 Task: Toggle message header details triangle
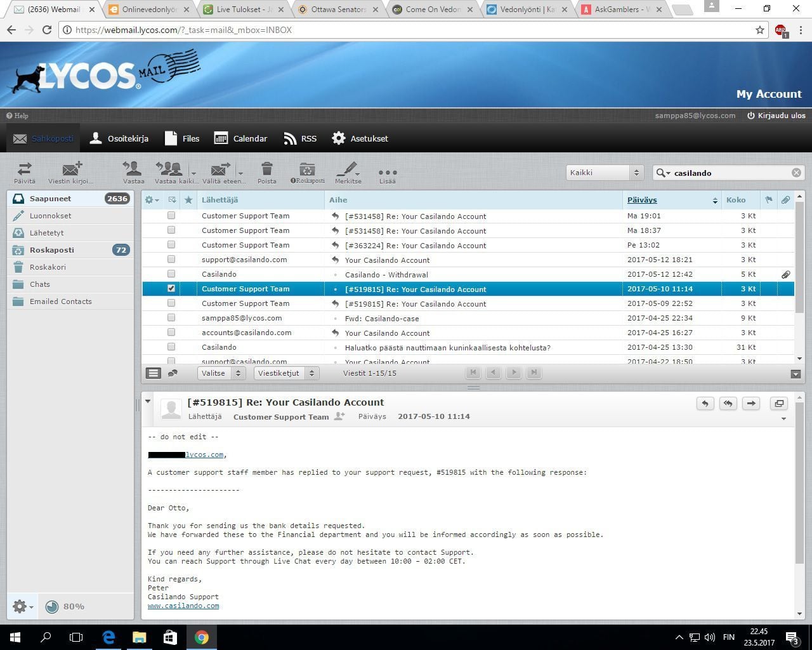coord(148,401)
